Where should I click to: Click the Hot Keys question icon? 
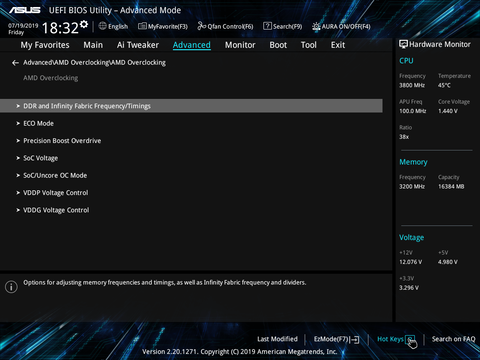(410, 339)
